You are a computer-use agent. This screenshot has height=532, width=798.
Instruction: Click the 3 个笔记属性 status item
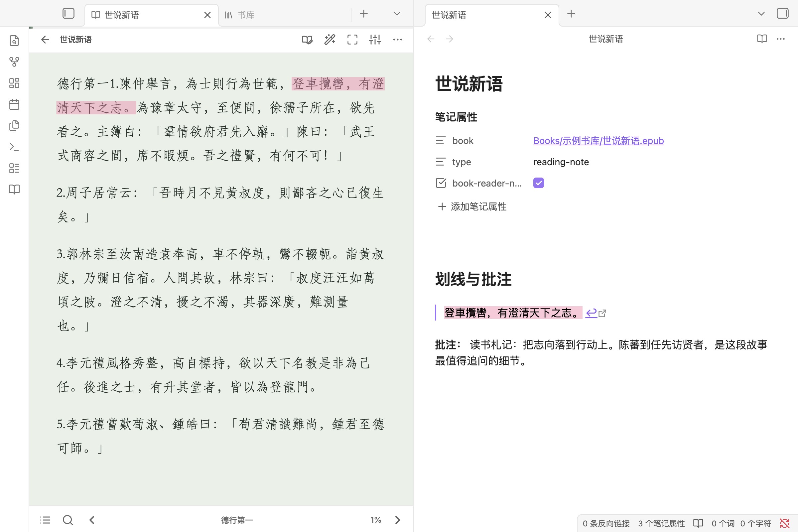pyautogui.click(x=661, y=523)
